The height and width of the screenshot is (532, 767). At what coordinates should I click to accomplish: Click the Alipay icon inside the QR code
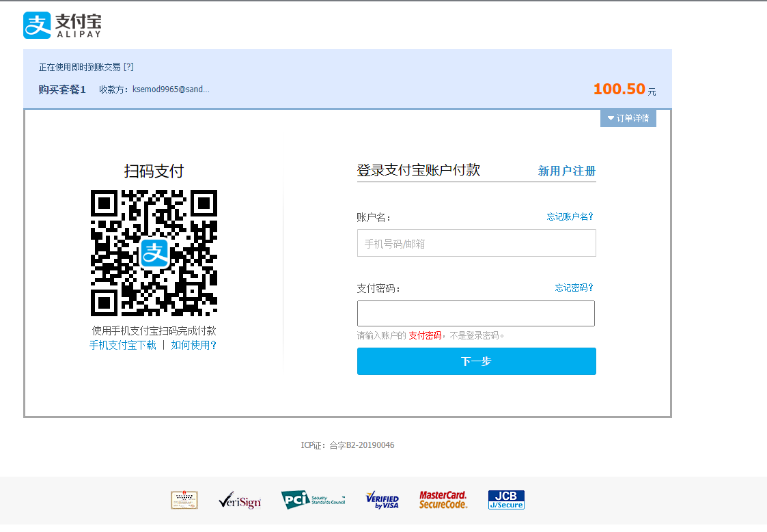(x=155, y=253)
